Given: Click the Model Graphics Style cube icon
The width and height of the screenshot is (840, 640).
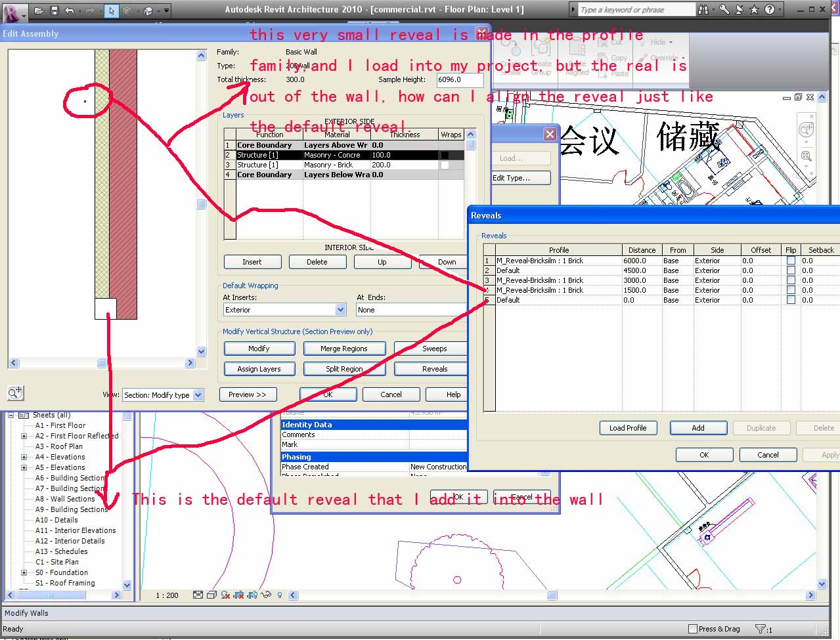Looking at the screenshot, I should (x=211, y=595).
